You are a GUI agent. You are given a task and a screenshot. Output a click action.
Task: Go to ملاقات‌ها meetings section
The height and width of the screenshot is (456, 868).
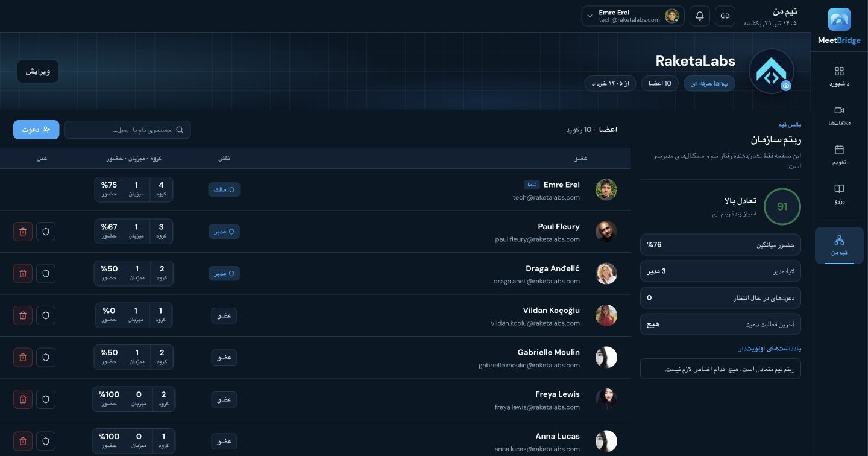point(839,116)
